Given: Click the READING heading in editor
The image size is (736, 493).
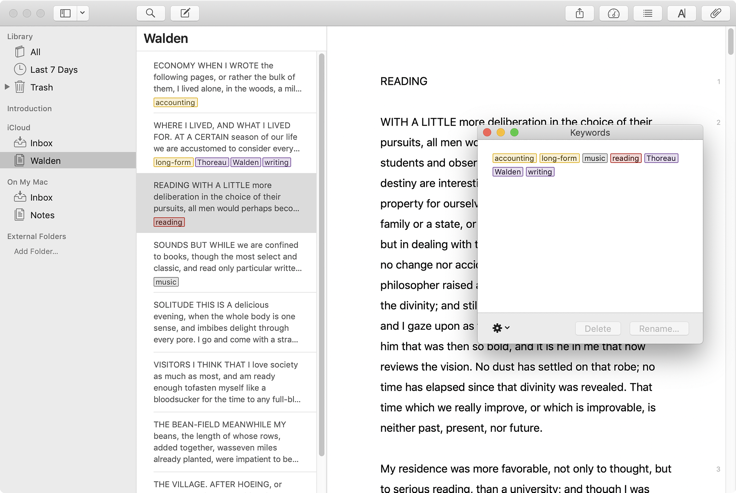Looking at the screenshot, I should (404, 81).
